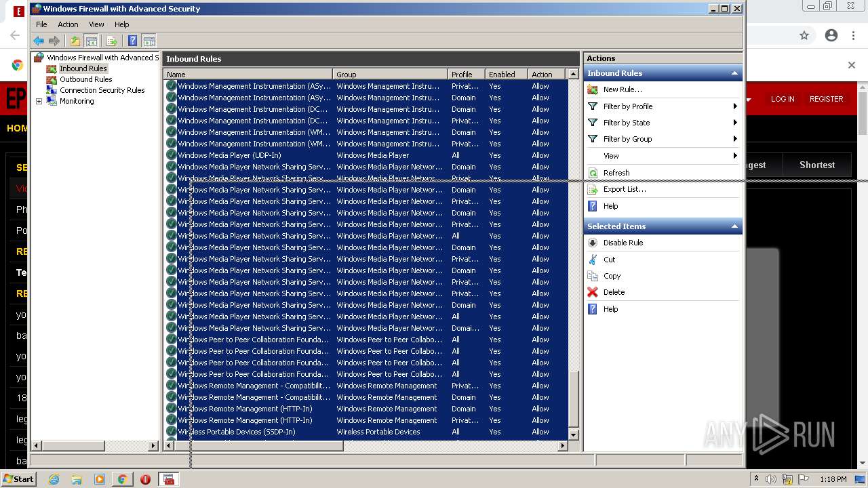Sort the list by the Group column header
This screenshot has height=488, width=868.
pyautogui.click(x=391, y=75)
